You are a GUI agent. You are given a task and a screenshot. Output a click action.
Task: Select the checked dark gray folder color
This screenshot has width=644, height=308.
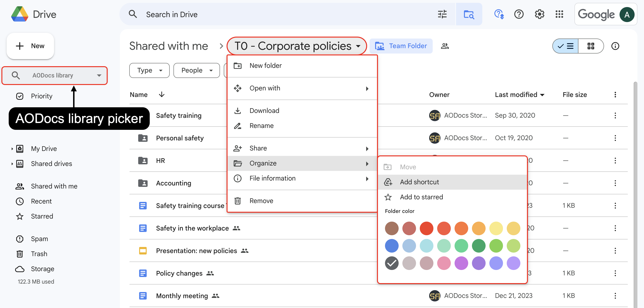(392, 263)
